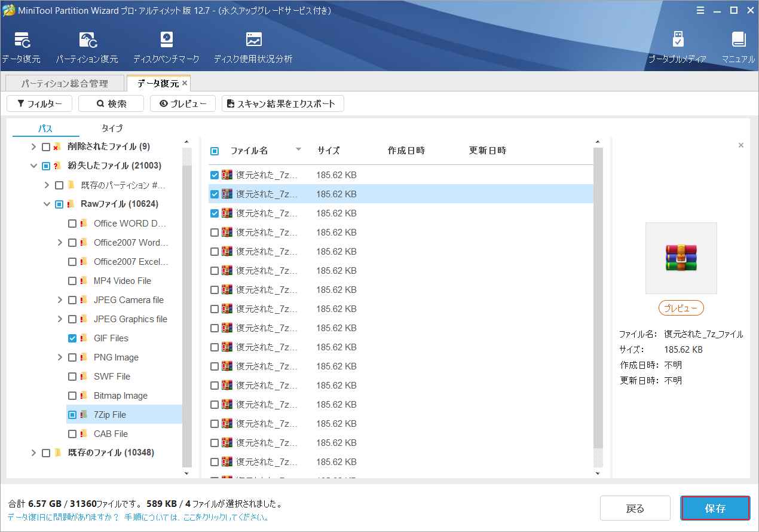Click the 保存 (Save) button
The height and width of the screenshot is (532, 759).
click(x=715, y=508)
